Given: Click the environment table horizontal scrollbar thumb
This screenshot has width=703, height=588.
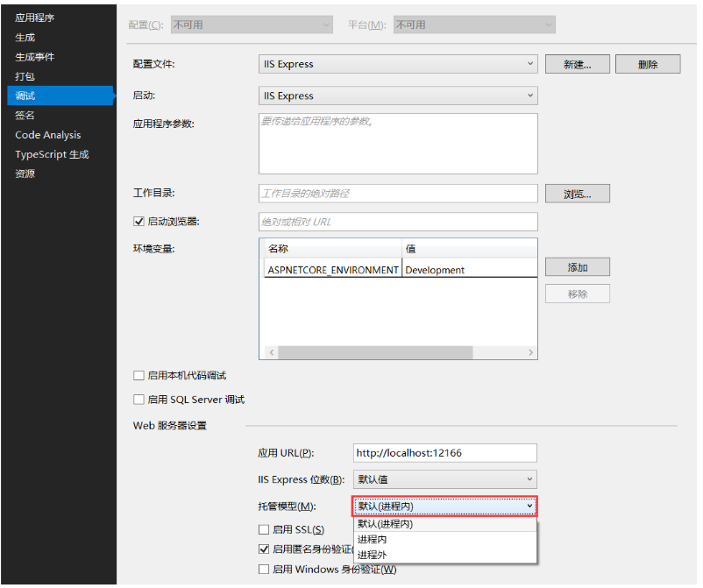Looking at the screenshot, I should (x=375, y=352).
